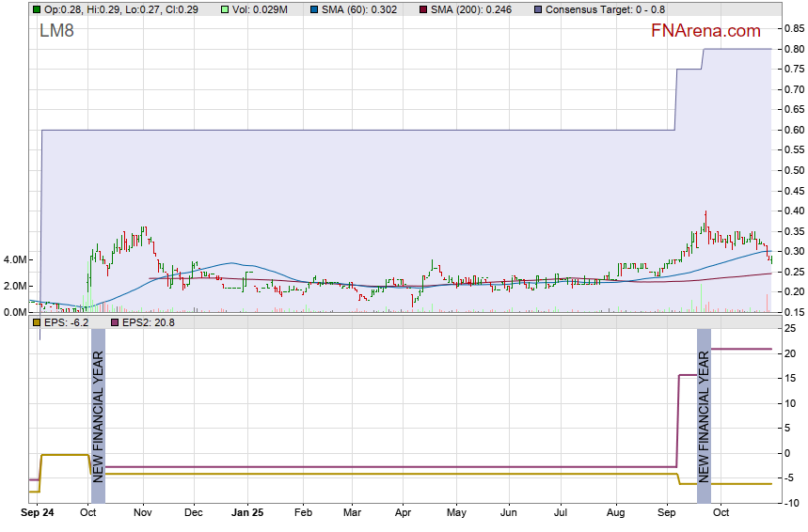
Task: Click the blue SMA (60) legend swatch
Action: (317, 8)
